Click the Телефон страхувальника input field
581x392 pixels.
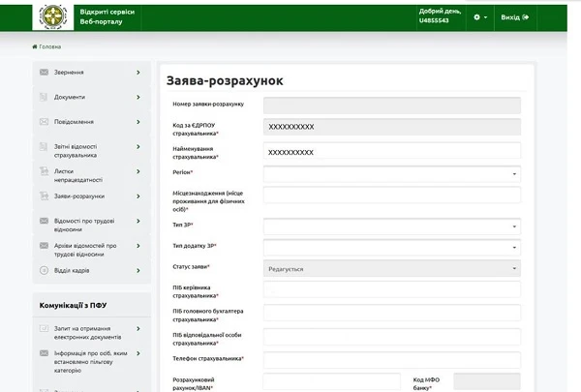tap(391, 359)
